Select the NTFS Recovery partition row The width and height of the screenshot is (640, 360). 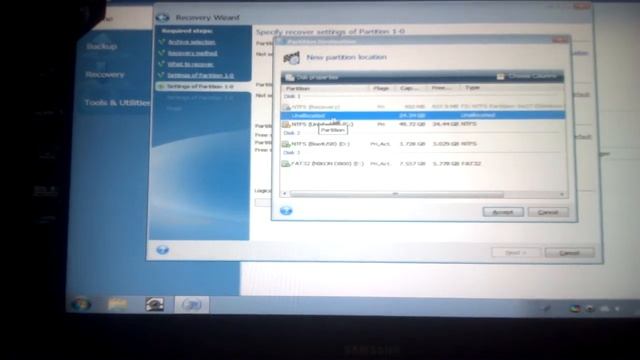tap(422, 107)
